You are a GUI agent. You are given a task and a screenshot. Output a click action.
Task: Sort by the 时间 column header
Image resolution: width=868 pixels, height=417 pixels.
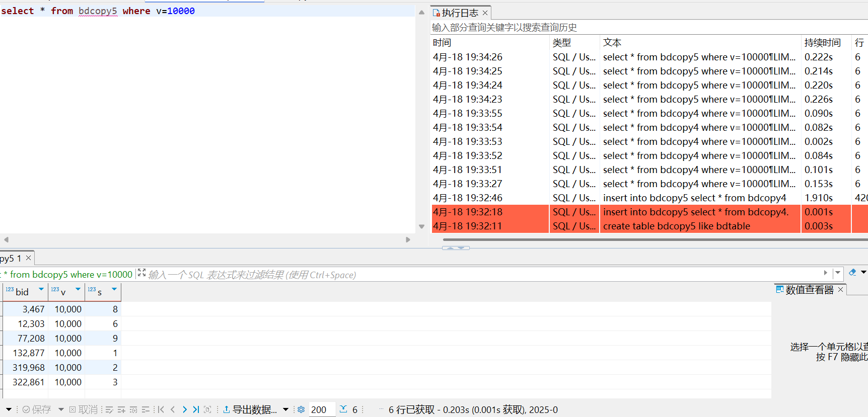pos(490,43)
